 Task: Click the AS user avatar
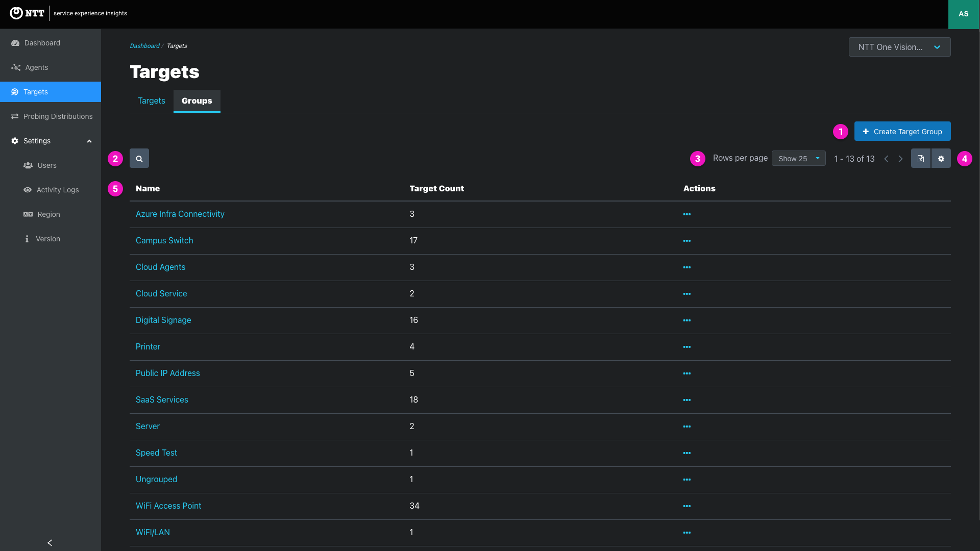[x=963, y=14]
